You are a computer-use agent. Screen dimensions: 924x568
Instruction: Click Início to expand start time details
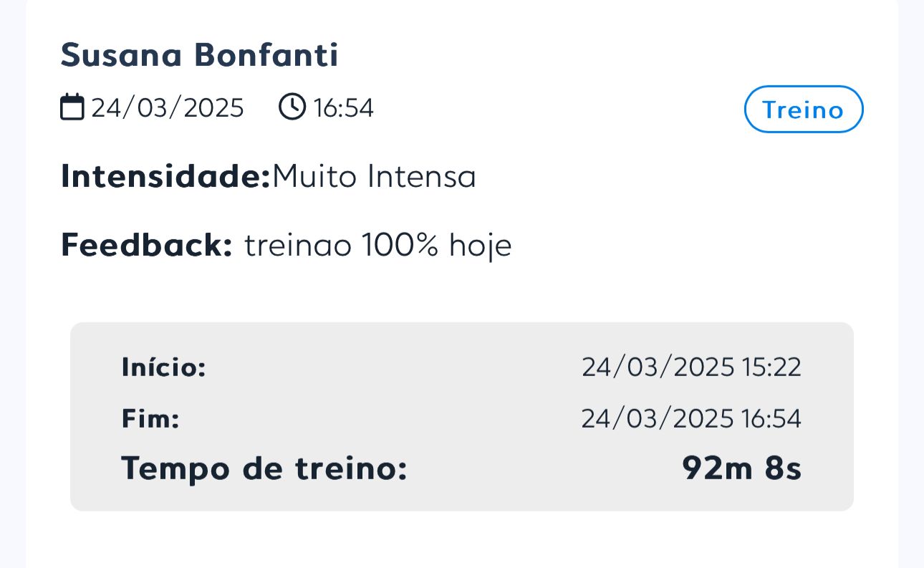163,367
